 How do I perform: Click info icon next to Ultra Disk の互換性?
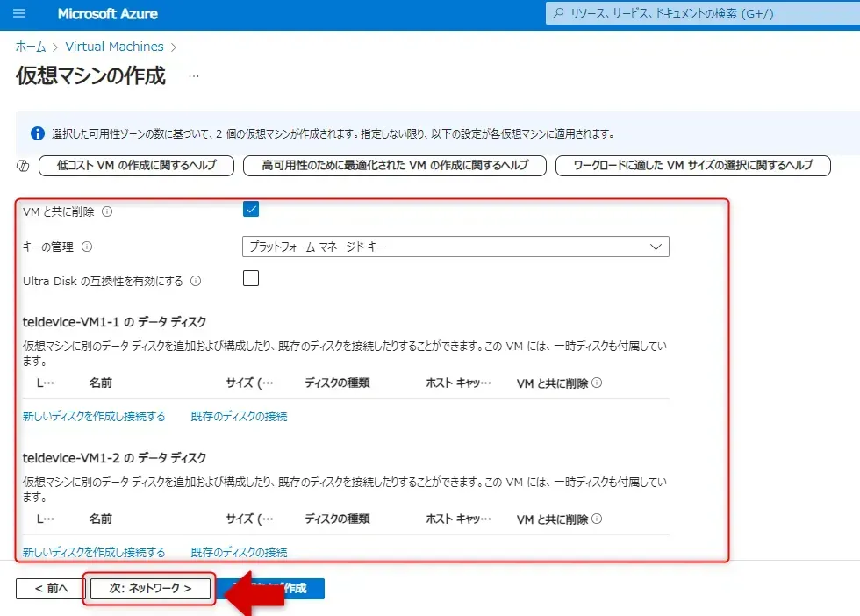[196, 282]
